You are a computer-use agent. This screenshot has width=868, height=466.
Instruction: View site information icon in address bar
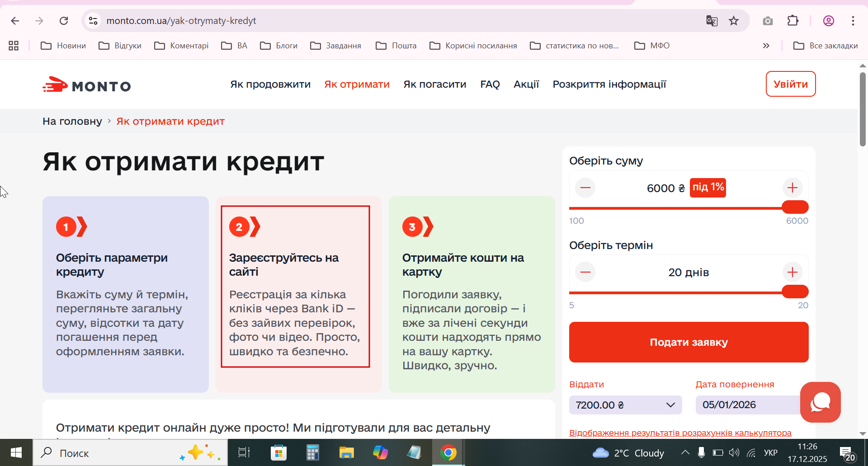(x=93, y=21)
